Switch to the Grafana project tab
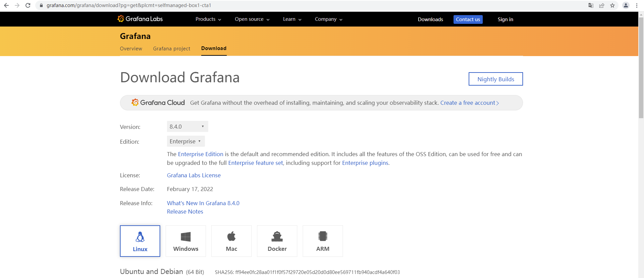644x278 pixels. pyautogui.click(x=172, y=49)
